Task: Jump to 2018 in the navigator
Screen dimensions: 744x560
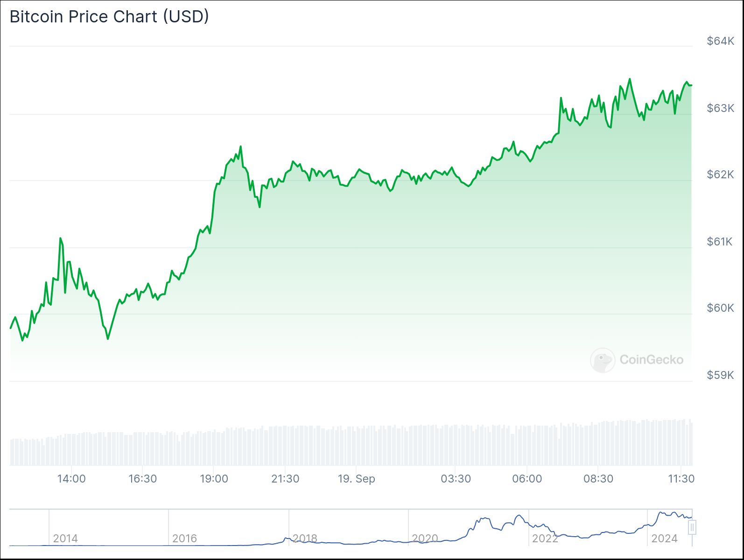Action: [305, 539]
